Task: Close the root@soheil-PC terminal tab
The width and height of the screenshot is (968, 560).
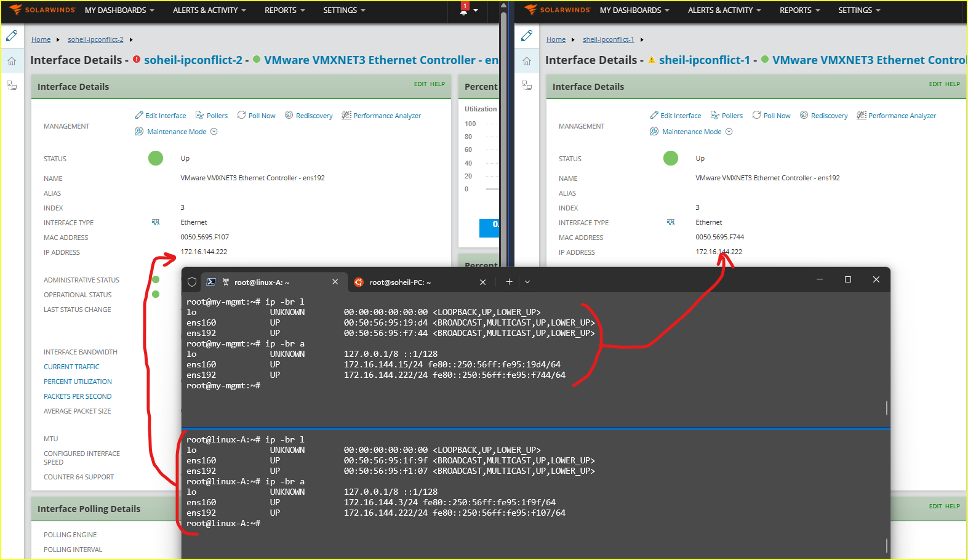Action: click(483, 282)
